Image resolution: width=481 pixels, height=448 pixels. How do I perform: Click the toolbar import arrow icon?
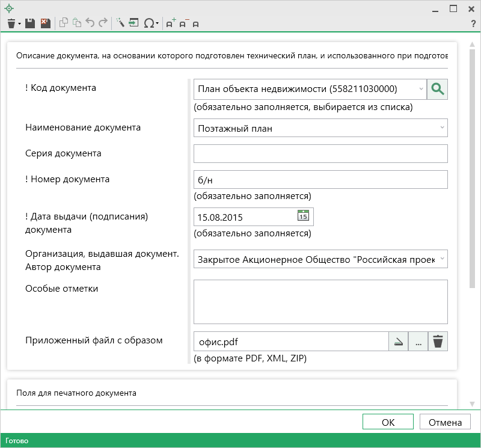(133, 23)
